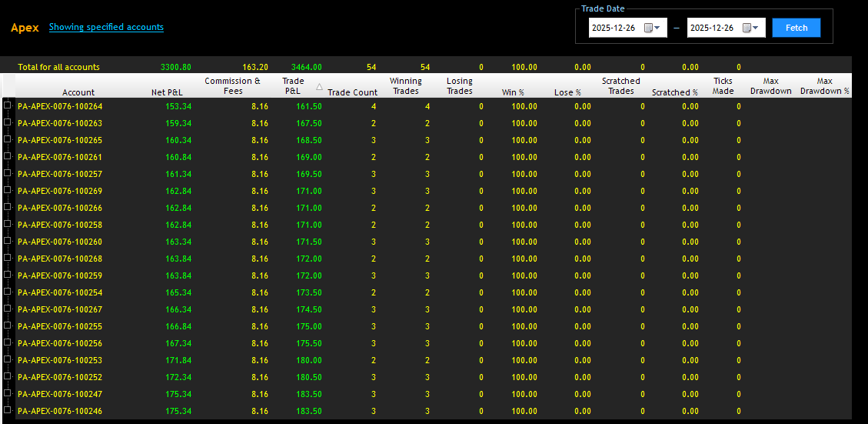Sort by the Scratched Trades column header

(621, 86)
